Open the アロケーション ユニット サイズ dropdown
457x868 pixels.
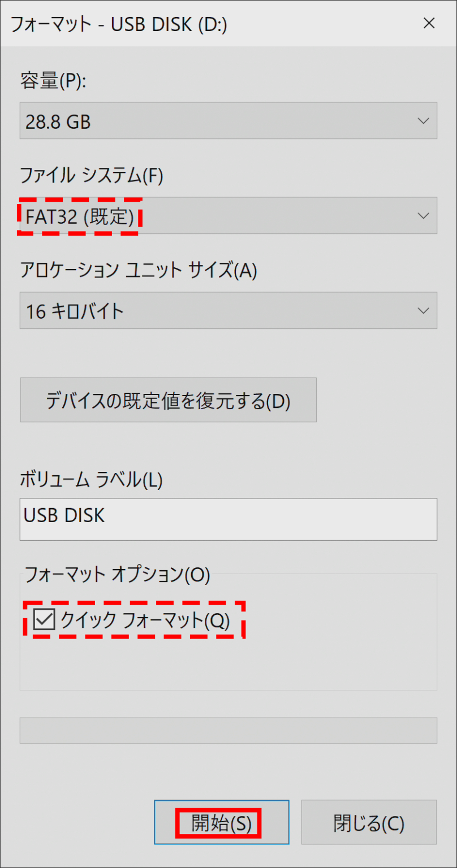click(x=226, y=310)
